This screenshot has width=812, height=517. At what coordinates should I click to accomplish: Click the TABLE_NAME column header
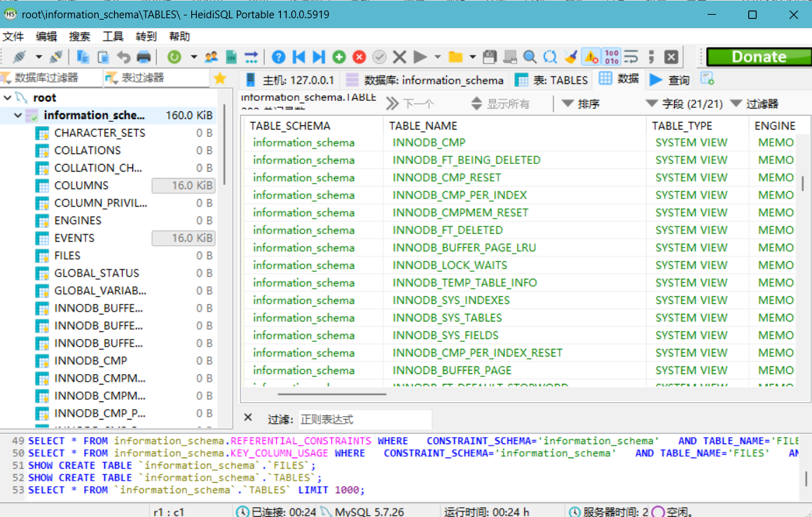[515, 126]
